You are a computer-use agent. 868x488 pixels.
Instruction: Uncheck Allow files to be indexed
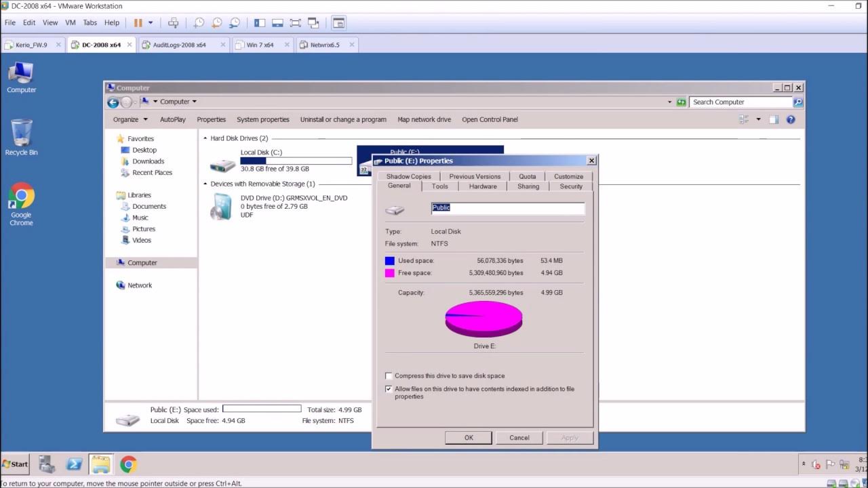coord(389,389)
